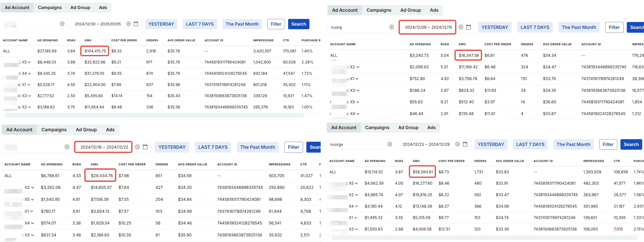Open Ad Group tab in the 2024/12/30 panel
Image resolution: width=644 pixels, height=242 pixels.
(x=80, y=7)
